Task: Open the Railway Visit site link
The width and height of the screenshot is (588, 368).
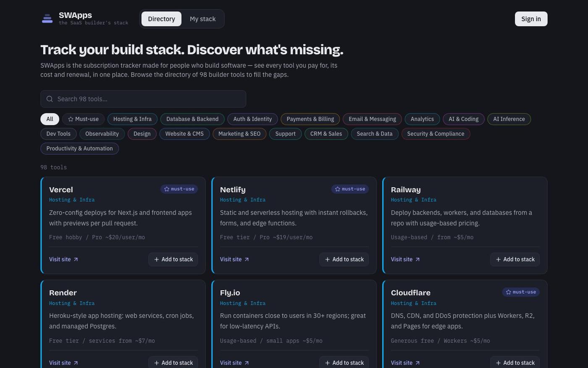Action: [405, 259]
